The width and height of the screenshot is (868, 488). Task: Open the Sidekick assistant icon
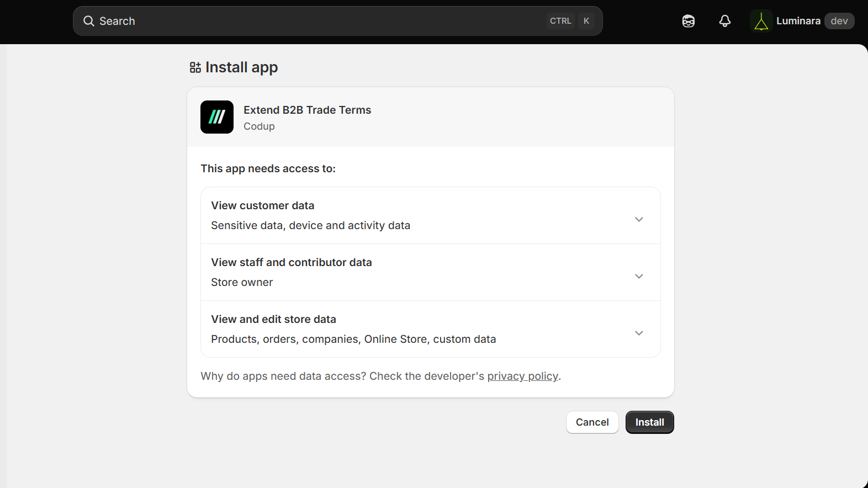(x=688, y=21)
